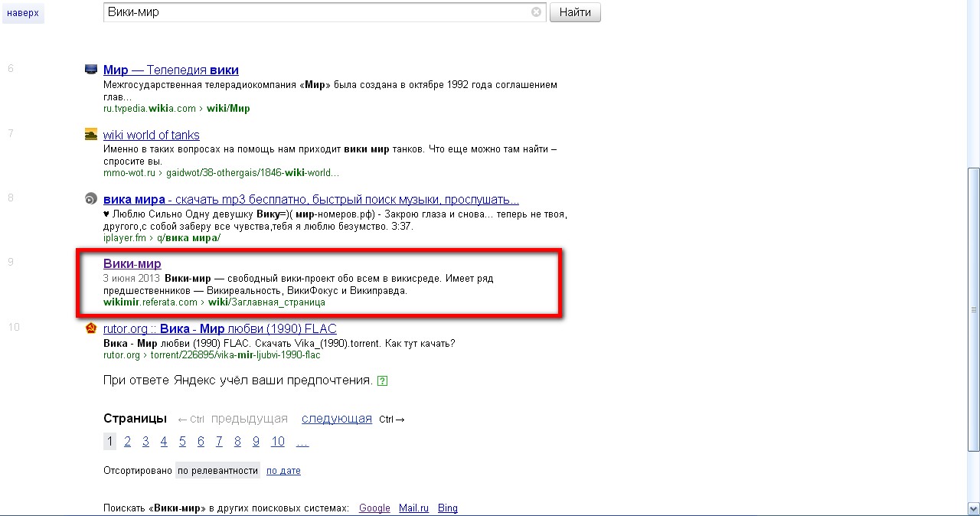Open вика мира скачать mp3 result
Screen dimensions: 980x516
(x=312, y=200)
